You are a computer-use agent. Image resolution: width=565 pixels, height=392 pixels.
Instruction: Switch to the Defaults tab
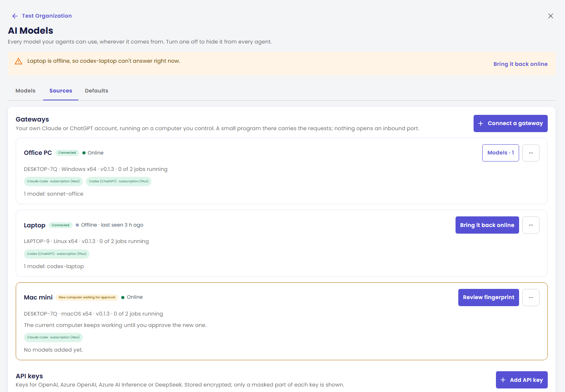(x=97, y=91)
